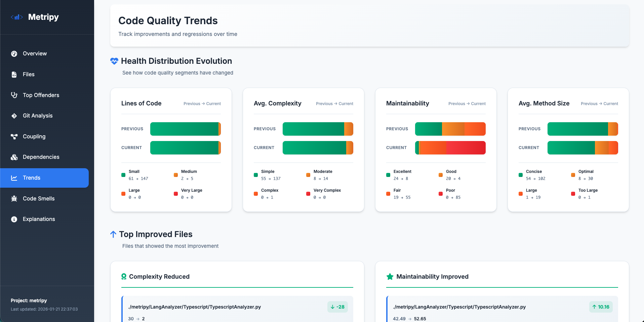Select the Coupling icon in sidebar
This screenshot has height=322, width=644.
(x=14, y=136)
